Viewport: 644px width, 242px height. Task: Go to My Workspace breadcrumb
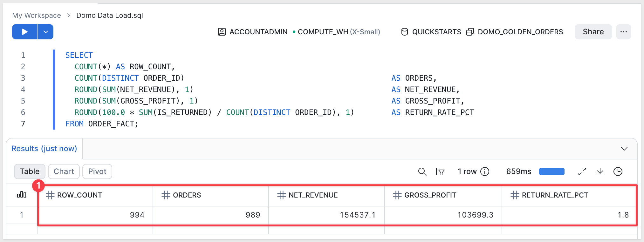(x=37, y=15)
